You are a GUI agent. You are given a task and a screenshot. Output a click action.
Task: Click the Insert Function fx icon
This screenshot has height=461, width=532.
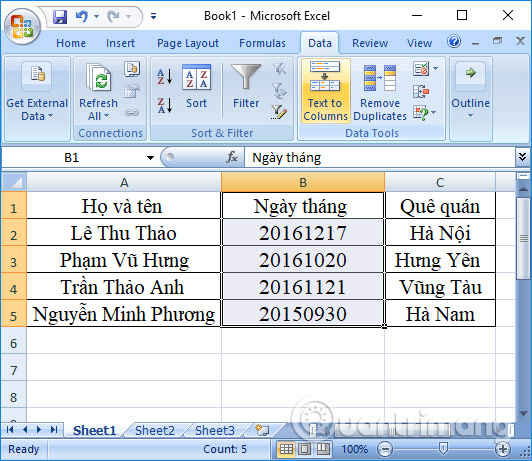click(x=232, y=157)
